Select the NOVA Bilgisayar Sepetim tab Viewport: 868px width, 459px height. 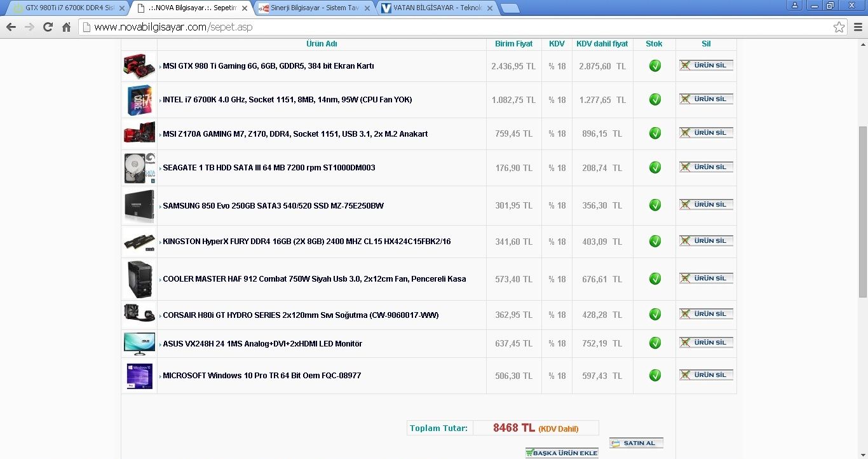click(192, 8)
